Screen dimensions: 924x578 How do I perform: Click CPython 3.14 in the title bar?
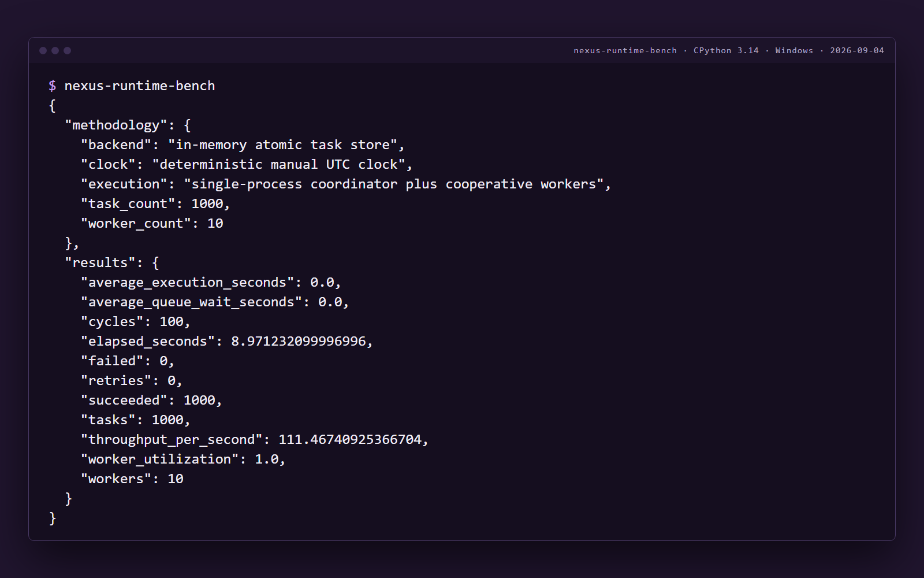[x=726, y=51]
